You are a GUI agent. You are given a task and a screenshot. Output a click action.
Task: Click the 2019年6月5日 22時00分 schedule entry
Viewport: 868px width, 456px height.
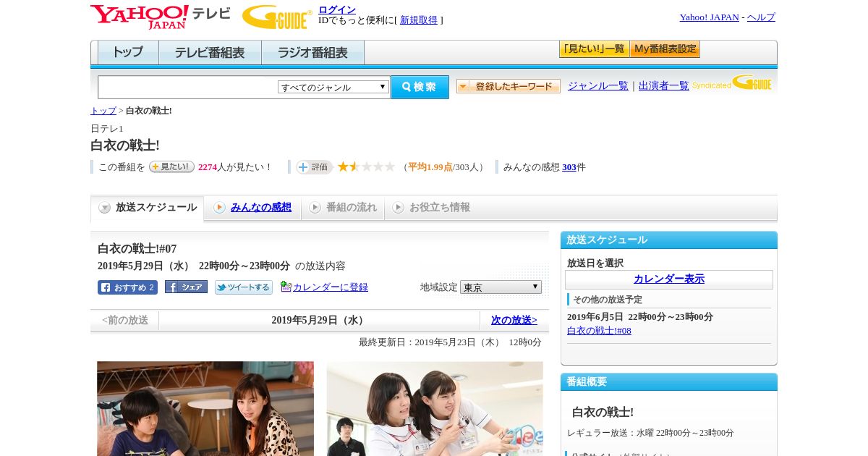(x=640, y=317)
